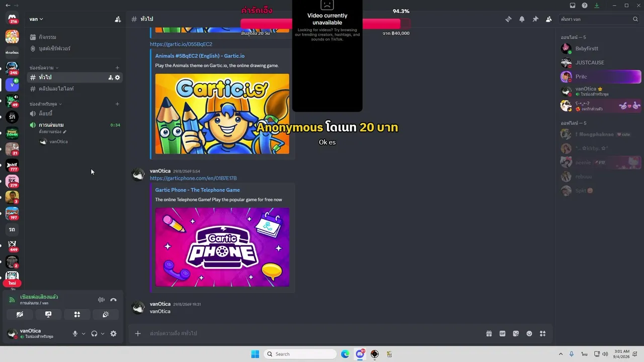Open the GIF picker in message bar
Viewport: 644px width, 362px height.
502,333
